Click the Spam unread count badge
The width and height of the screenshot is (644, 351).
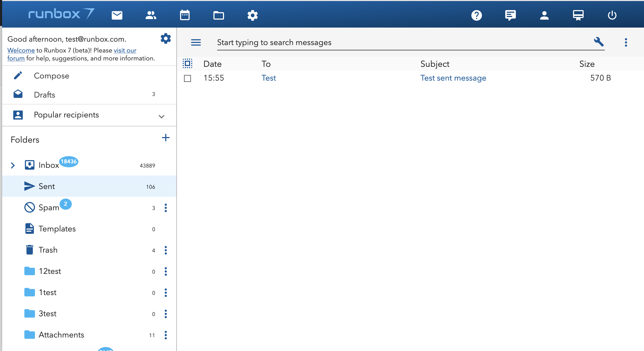[66, 204]
